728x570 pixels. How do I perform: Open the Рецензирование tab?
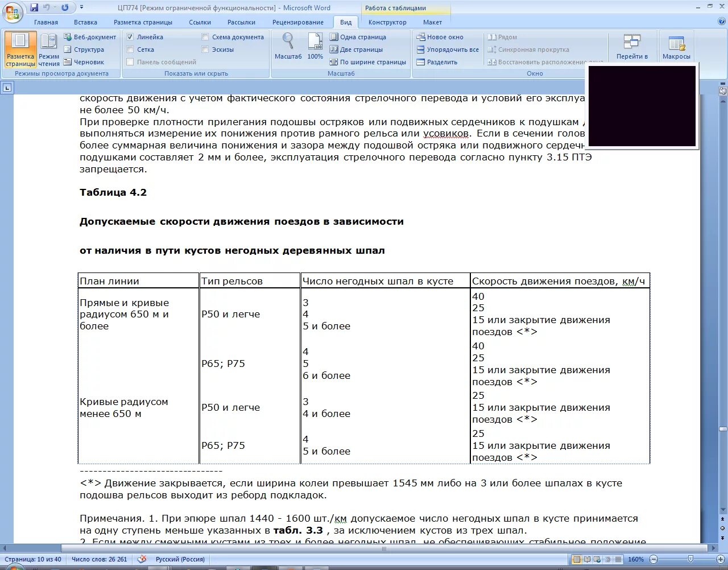point(298,22)
